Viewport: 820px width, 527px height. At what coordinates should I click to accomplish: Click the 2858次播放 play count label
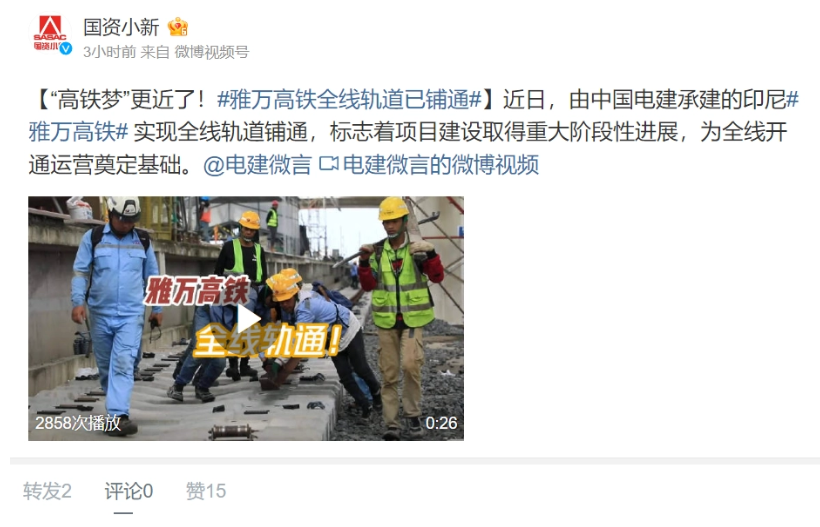tap(78, 423)
